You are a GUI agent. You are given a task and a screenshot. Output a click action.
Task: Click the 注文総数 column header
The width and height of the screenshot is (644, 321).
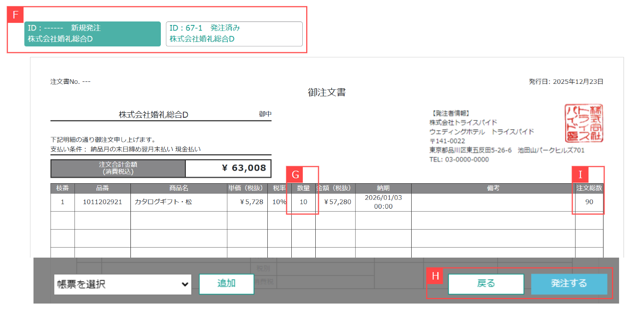point(589,188)
